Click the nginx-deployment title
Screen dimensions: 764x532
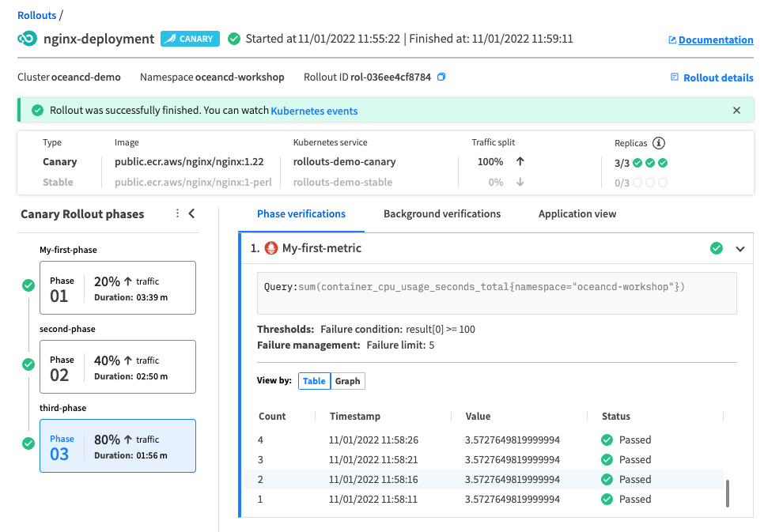99,39
